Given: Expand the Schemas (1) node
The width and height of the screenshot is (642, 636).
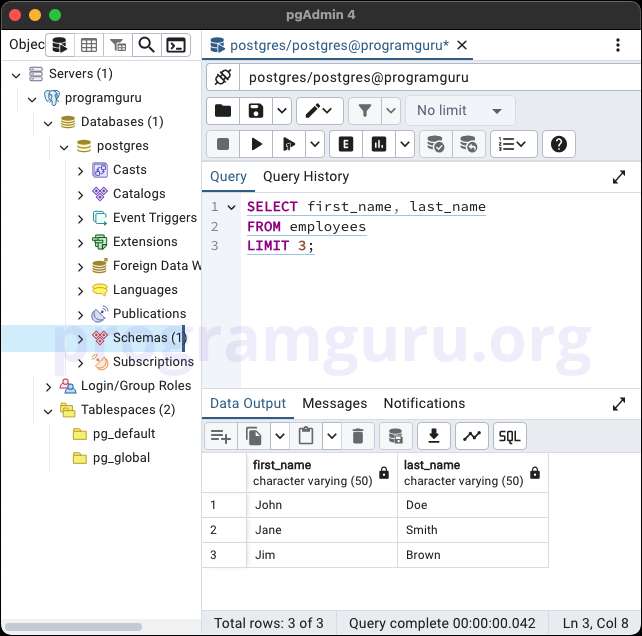Looking at the screenshot, I should (x=80, y=339).
